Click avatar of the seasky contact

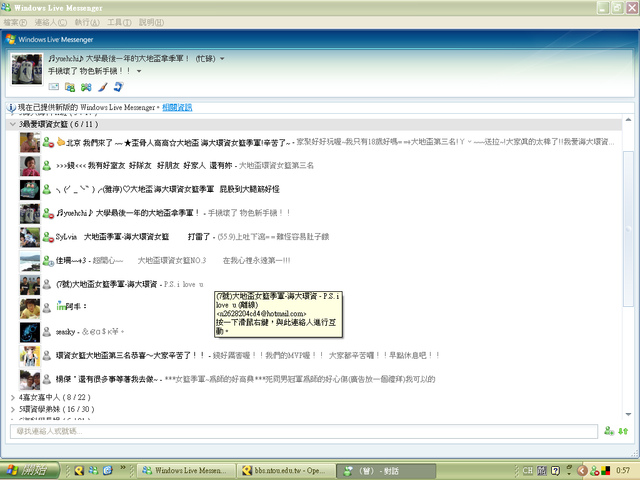(30, 332)
